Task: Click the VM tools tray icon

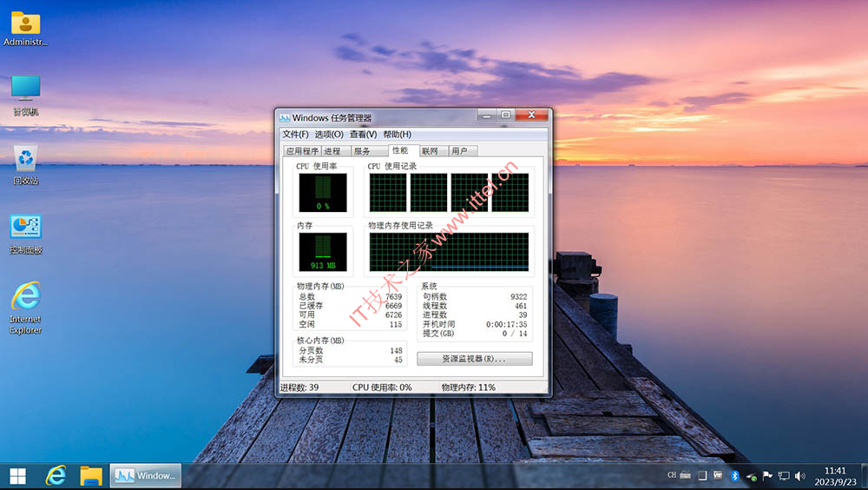Action: pos(718,475)
